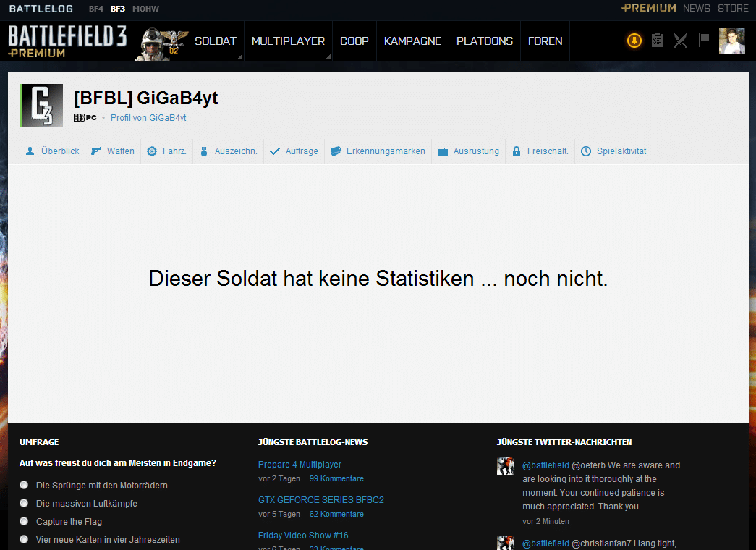The image size is (756, 550).
Task: Switch to the Erkennungsmarken tab
Action: click(378, 151)
